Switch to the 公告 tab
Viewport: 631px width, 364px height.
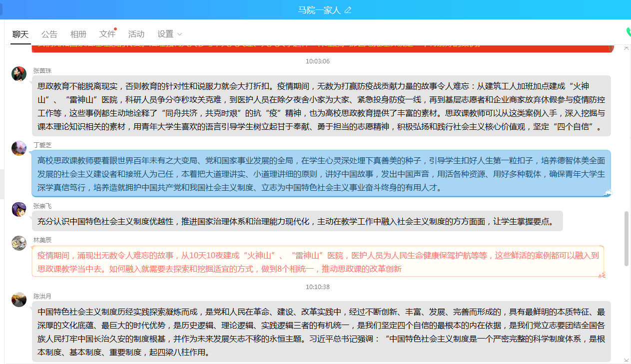pos(49,34)
